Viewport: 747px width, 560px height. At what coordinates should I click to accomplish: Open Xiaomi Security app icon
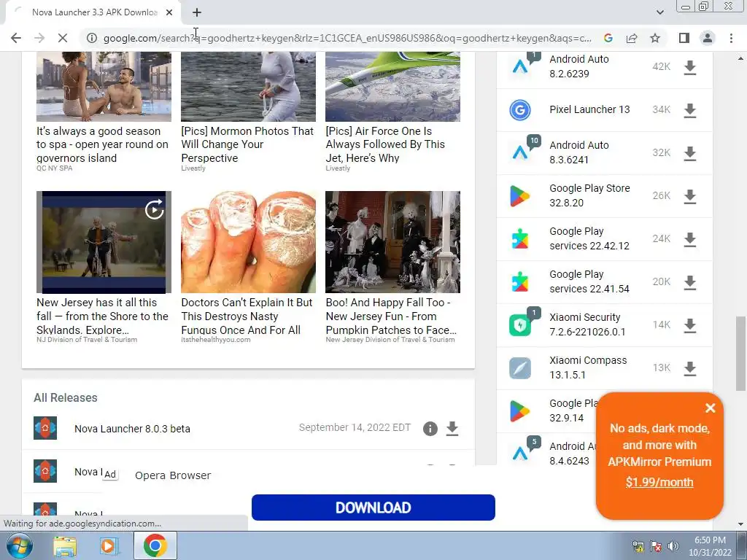pyautogui.click(x=519, y=325)
